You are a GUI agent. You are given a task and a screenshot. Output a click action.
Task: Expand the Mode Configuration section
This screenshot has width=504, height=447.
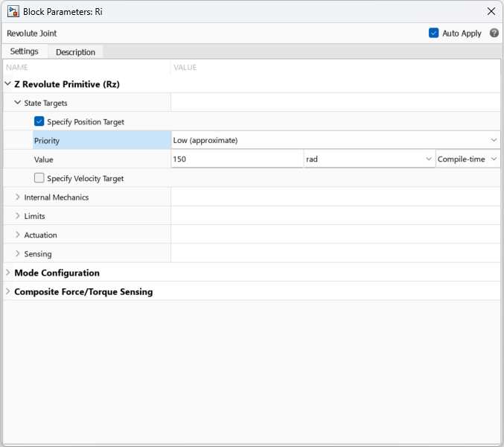click(x=7, y=273)
